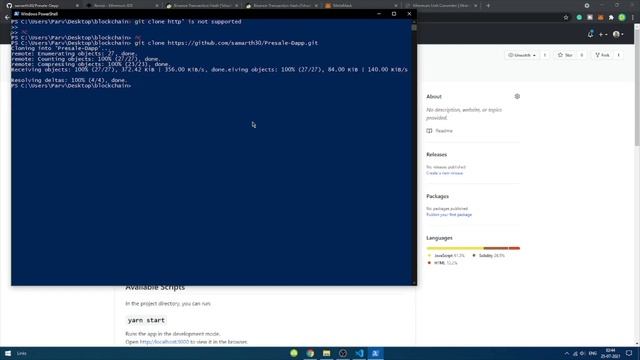Click the yarn start code text
This screenshot has width=640, height=360.
coord(146,320)
